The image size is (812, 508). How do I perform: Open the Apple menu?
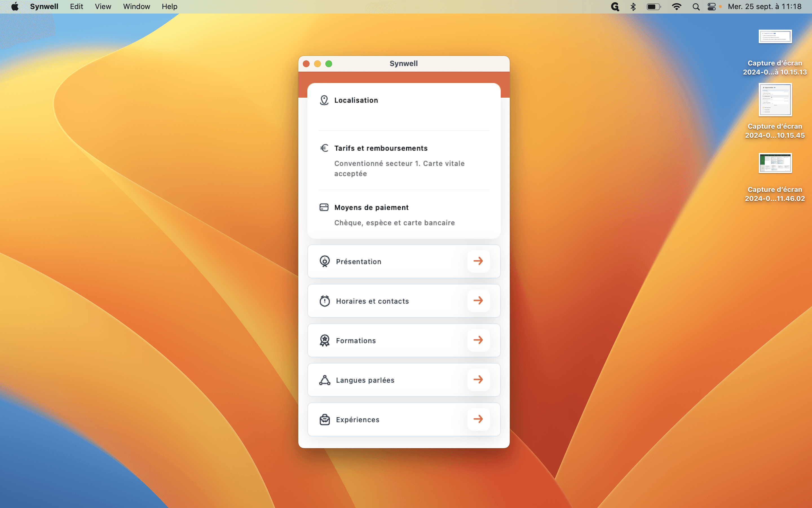tap(15, 6)
